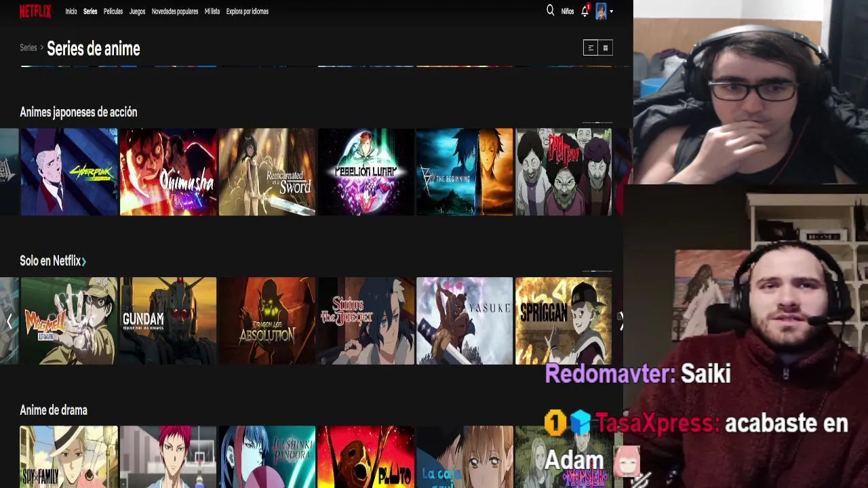Open Sirius the Jaeger thumbnail
The image size is (868, 488).
pyautogui.click(x=366, y=321)
